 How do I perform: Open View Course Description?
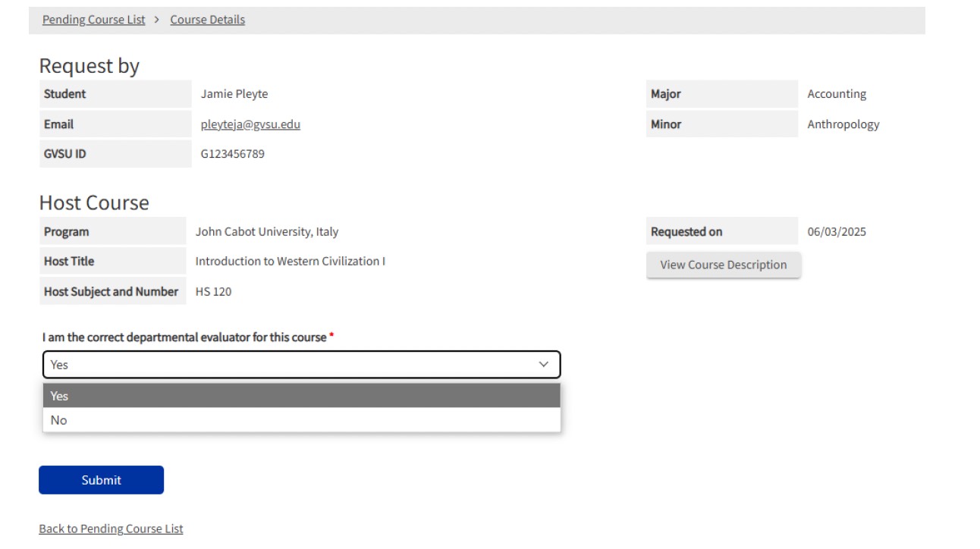pos(723,265)
